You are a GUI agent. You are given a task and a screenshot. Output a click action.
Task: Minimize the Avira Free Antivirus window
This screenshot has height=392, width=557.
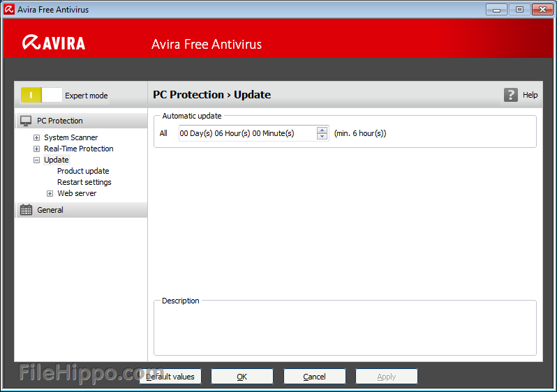pyautogui.click(x=496, y=10)
